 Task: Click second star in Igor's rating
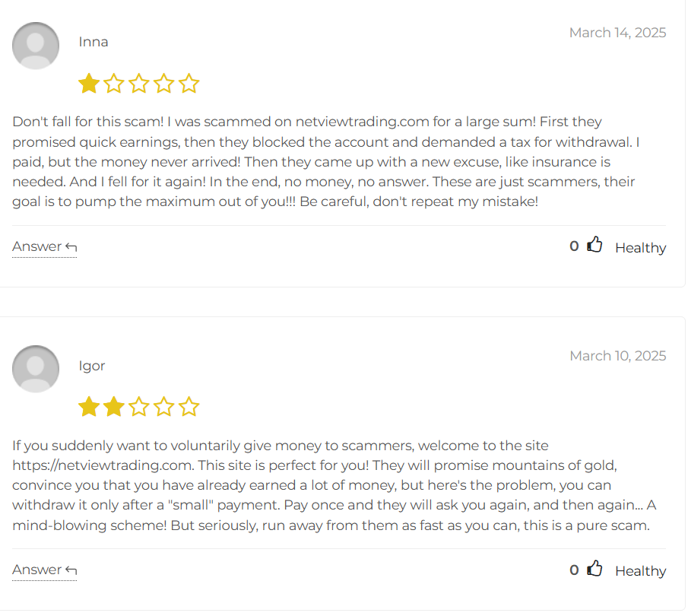[x=114, y=407]
